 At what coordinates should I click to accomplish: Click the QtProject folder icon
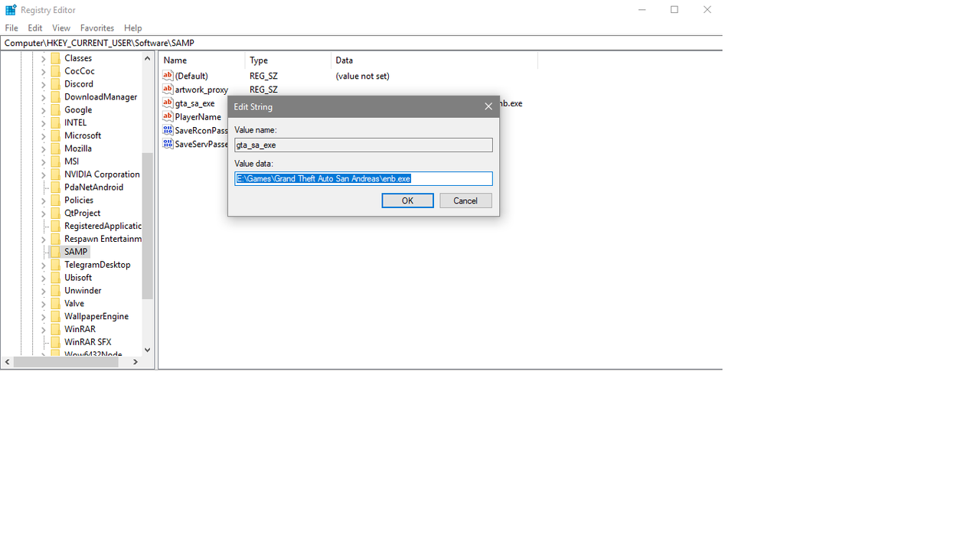click(56, 213)
